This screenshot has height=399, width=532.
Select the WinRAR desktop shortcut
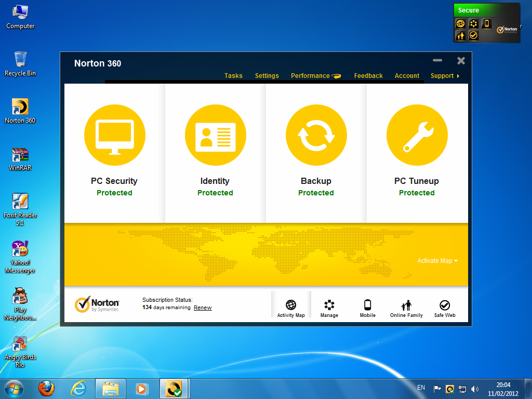(20, 159)
